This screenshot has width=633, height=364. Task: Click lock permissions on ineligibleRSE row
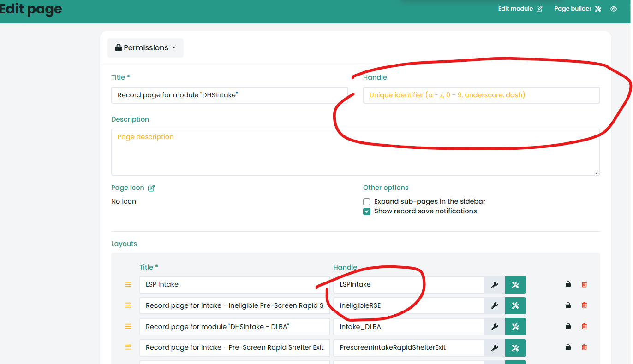tap(568, 305)
